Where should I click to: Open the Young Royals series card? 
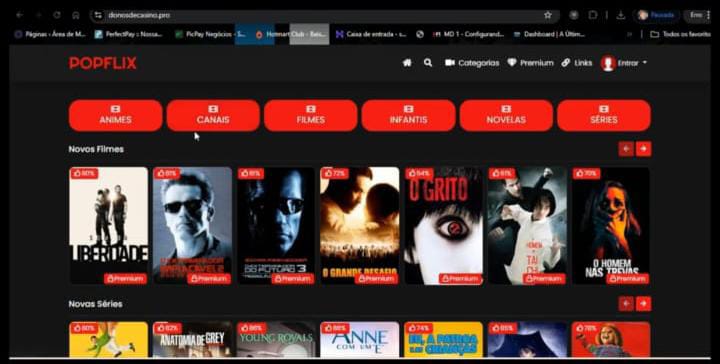click(x=276, y=339)
